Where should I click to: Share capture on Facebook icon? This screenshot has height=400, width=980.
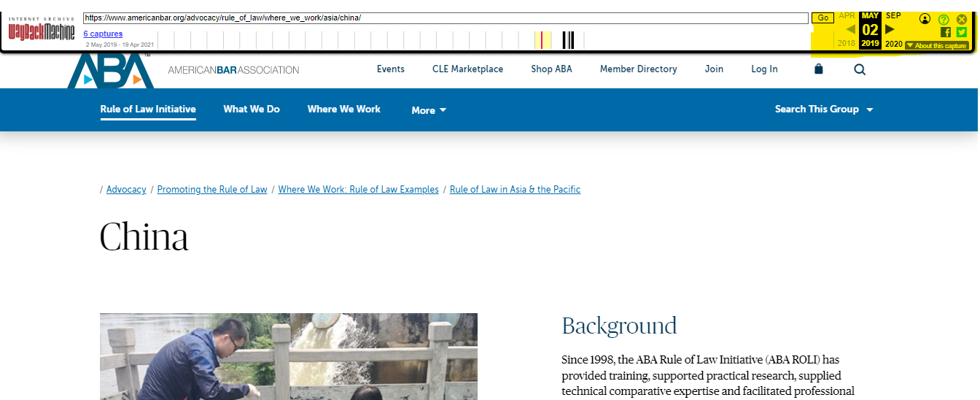click(x=946, y=32)
